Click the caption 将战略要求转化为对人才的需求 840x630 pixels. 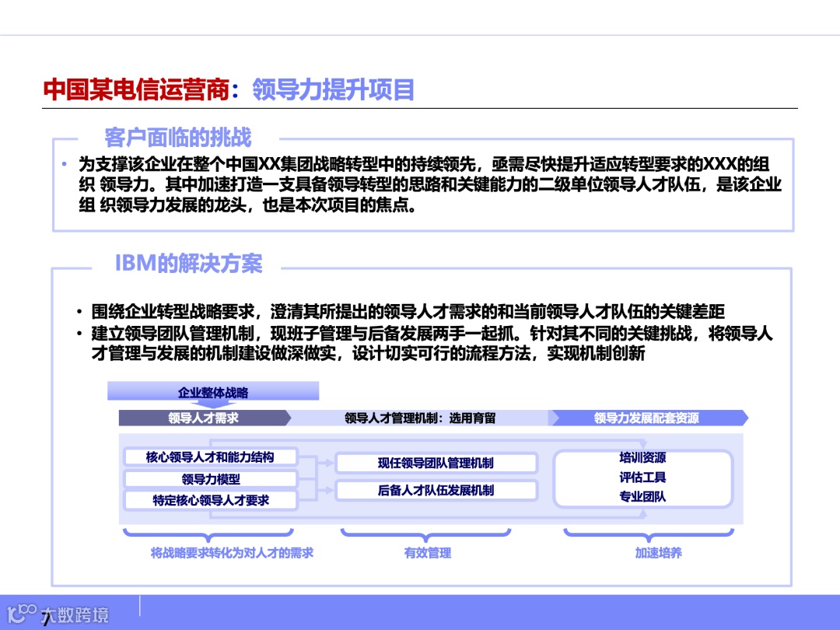point(232,553)
